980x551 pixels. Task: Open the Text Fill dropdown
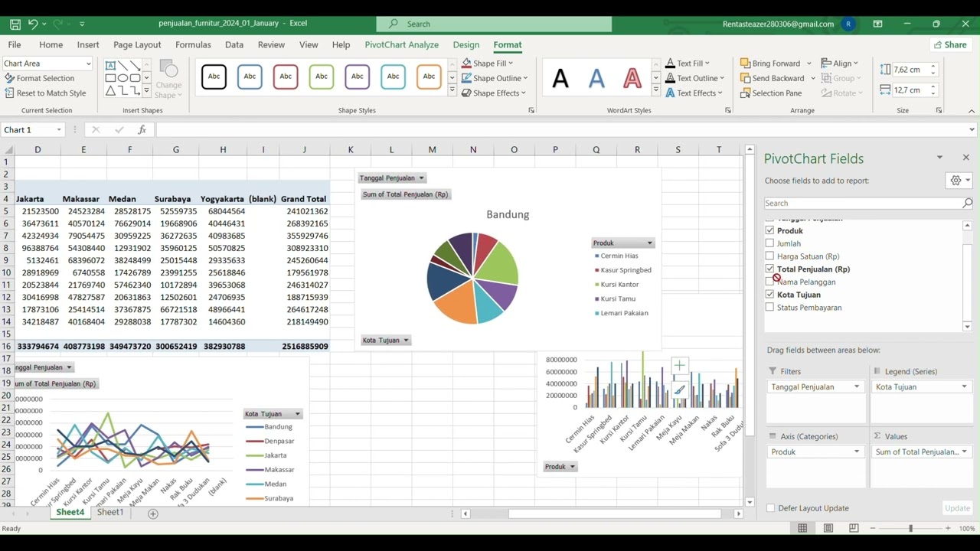click(707, 64)
